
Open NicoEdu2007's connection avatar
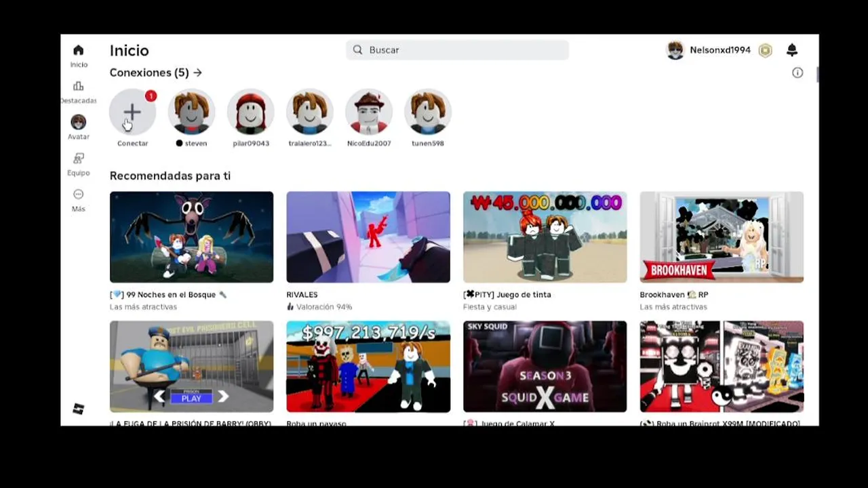369,112
